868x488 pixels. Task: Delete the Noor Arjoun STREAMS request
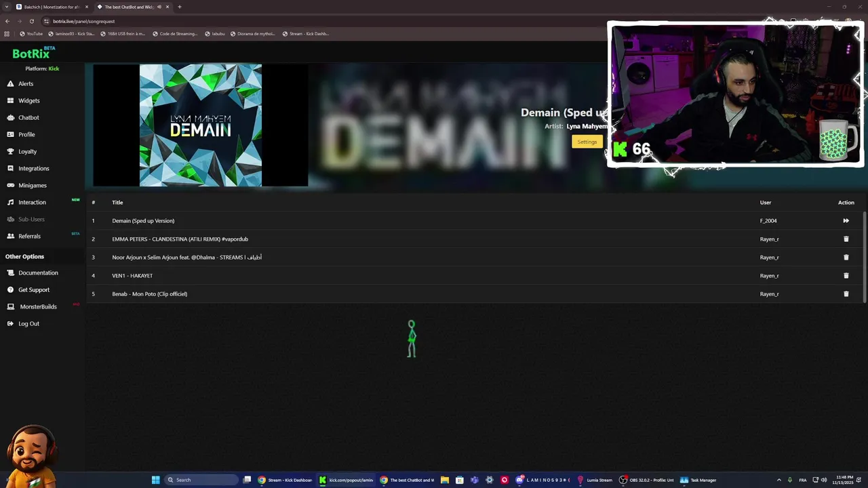[846, 258]
